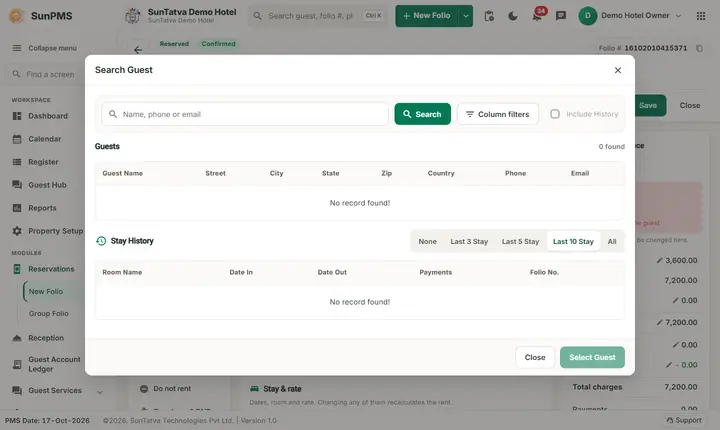Click the Email column header
The width and height of the screenshot is (720, 430).
[580, 173]
